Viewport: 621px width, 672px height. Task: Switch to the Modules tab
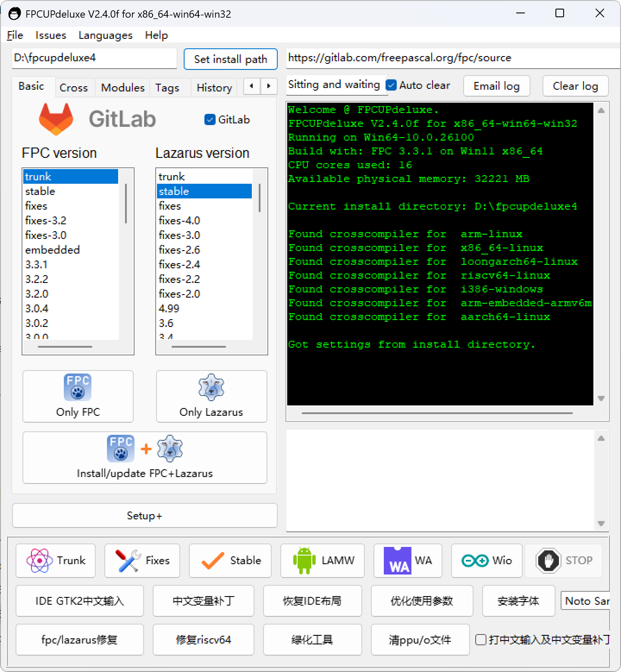[123, 88]
